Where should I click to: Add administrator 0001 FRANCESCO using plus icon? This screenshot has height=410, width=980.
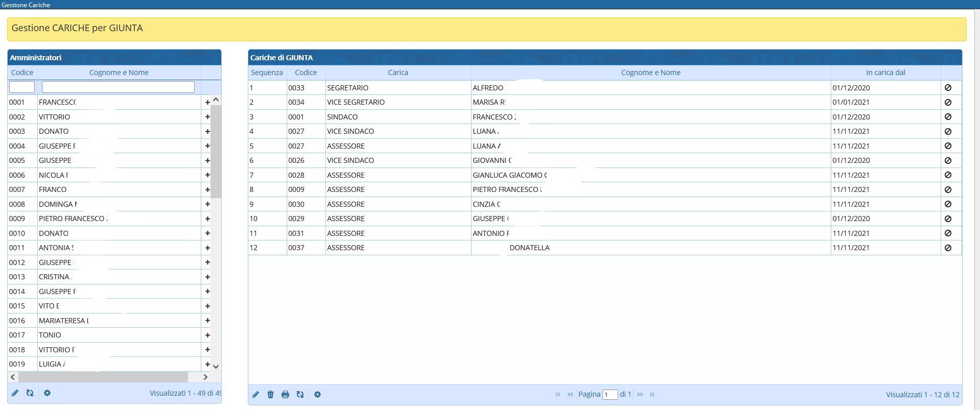[x=207, y=102]
